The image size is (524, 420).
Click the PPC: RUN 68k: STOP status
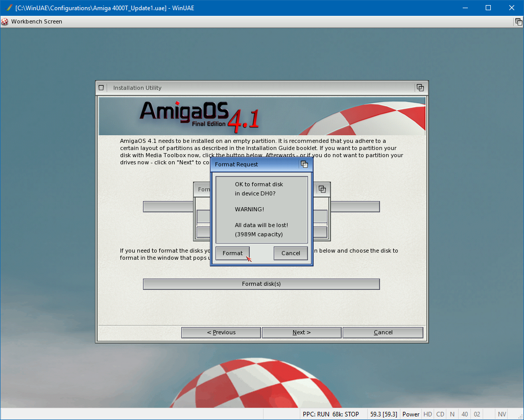[x=330, y=414]
